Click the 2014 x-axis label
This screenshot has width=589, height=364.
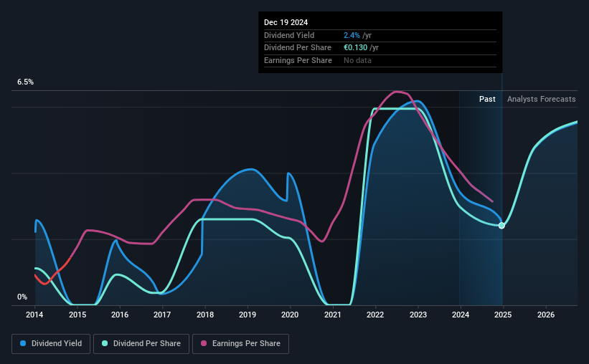[34, 315]
